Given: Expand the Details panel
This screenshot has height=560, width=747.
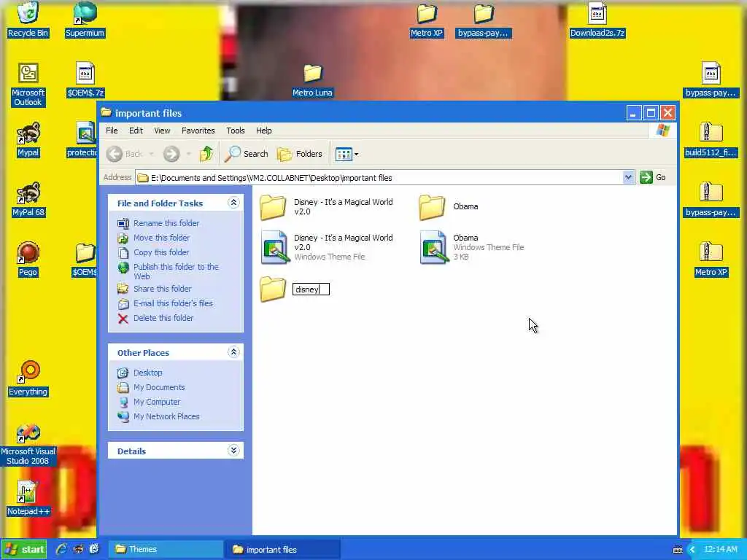Looking at the screenshot, I should coord(233,451).
